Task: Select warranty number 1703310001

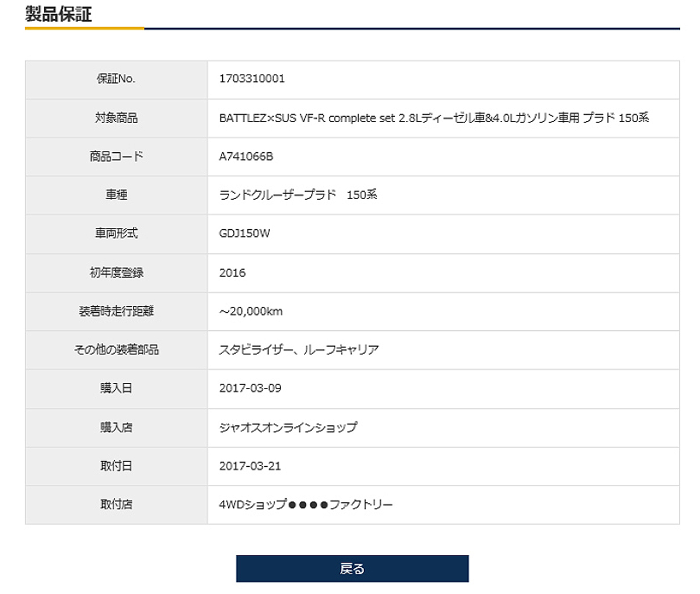Action: click(x=252, y=79)
